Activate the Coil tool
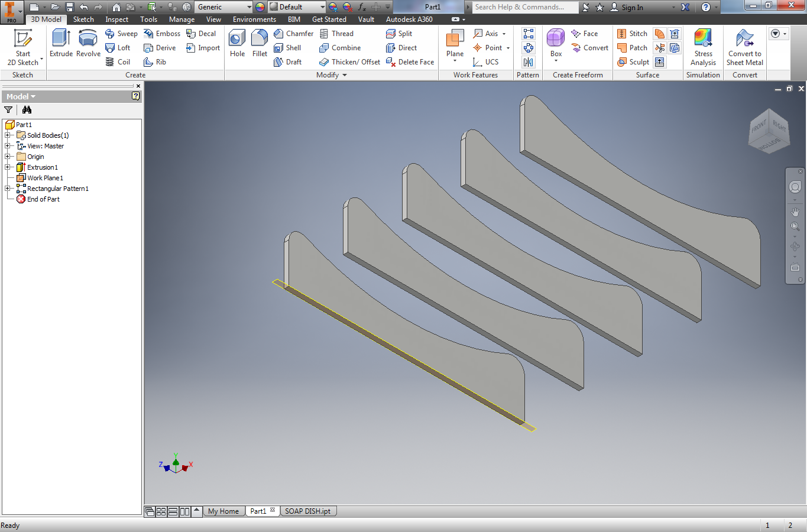Viewport: 807px width, 532px height. coord(118,62)
